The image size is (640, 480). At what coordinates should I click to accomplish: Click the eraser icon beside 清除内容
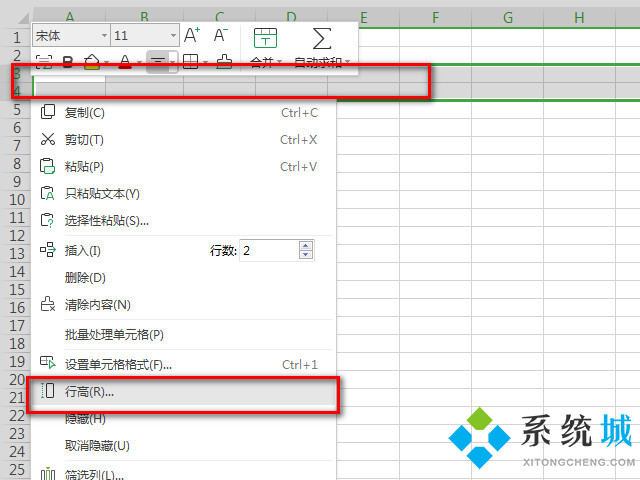click(48, 304)
